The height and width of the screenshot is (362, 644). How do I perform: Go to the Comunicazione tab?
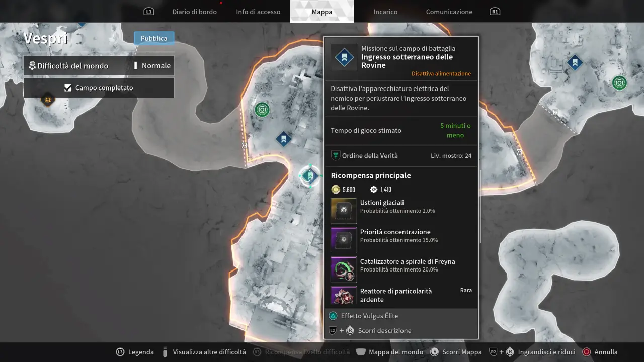pyautogui.click(x=449, y=12)
